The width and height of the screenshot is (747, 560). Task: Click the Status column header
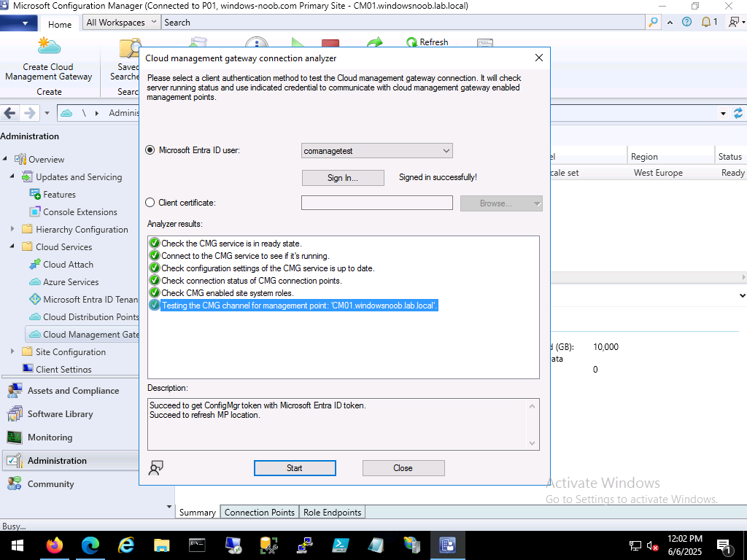point(730,157)
